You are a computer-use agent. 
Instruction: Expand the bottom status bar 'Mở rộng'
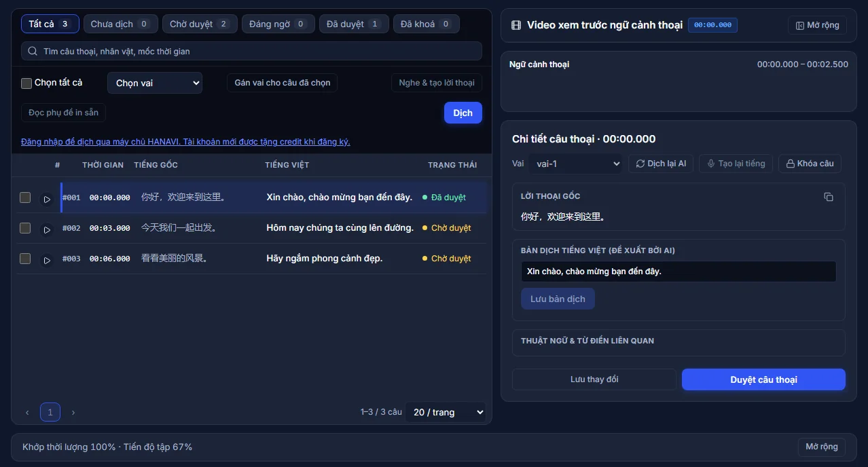click(x=822, y=447)
